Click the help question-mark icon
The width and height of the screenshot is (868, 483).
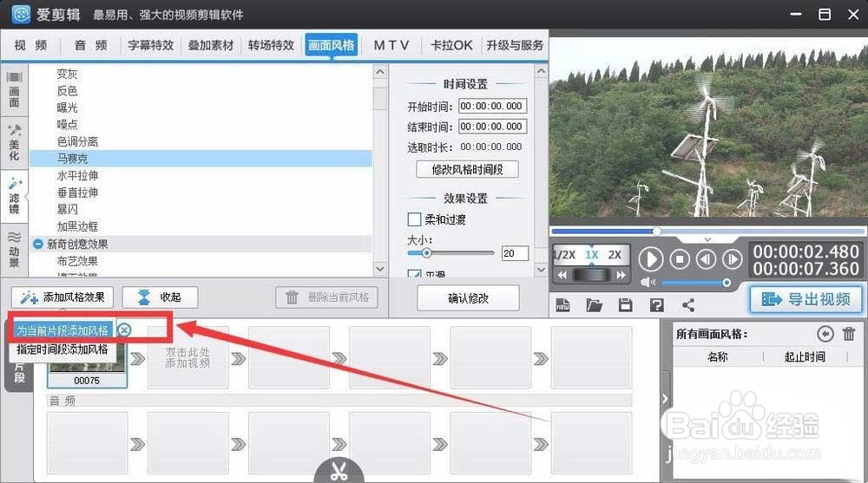tap(656, 305)
